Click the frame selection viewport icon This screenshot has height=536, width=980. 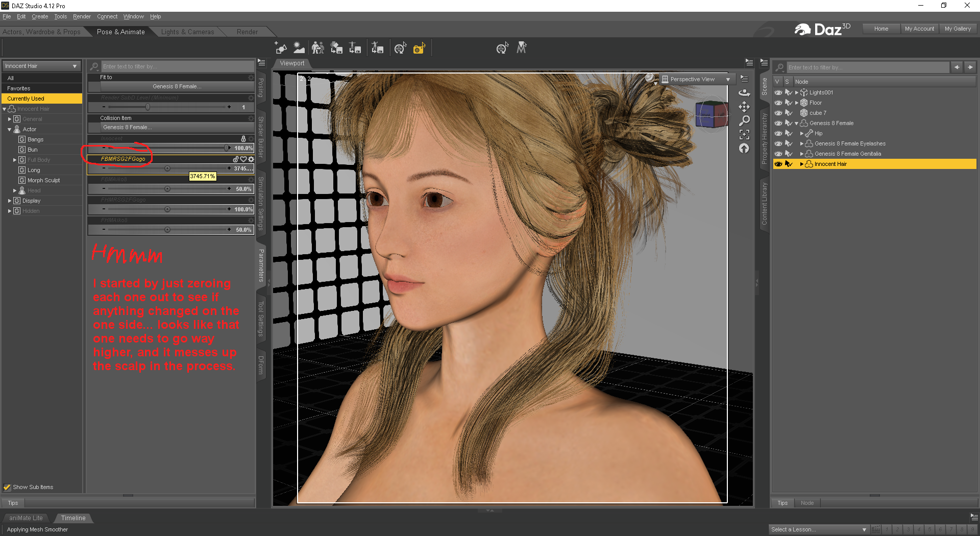(x=744, y=134)
